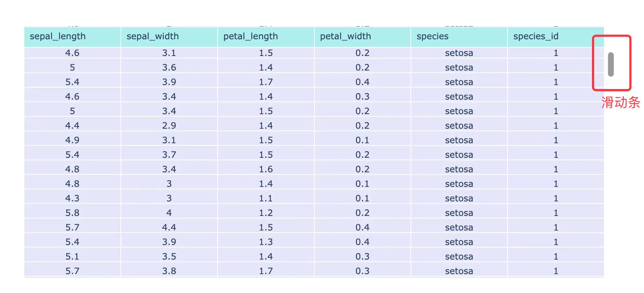Click the species column header

[459, 37]
